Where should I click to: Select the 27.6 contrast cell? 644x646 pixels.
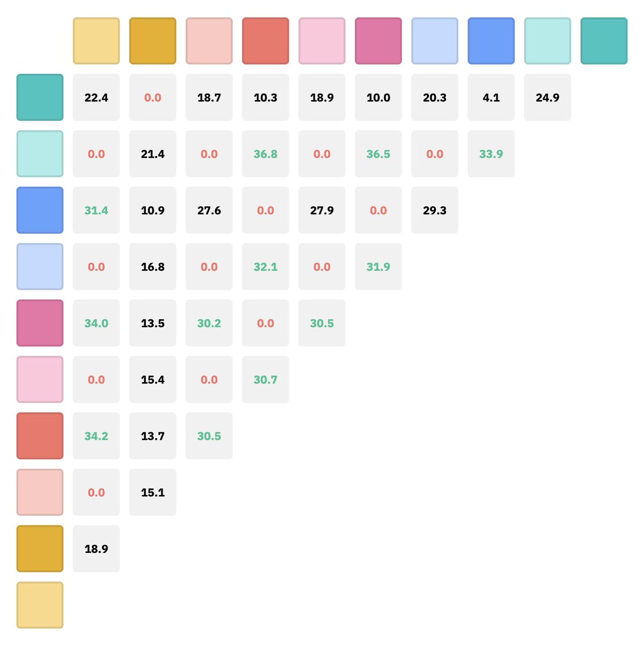tap(209, 210)
